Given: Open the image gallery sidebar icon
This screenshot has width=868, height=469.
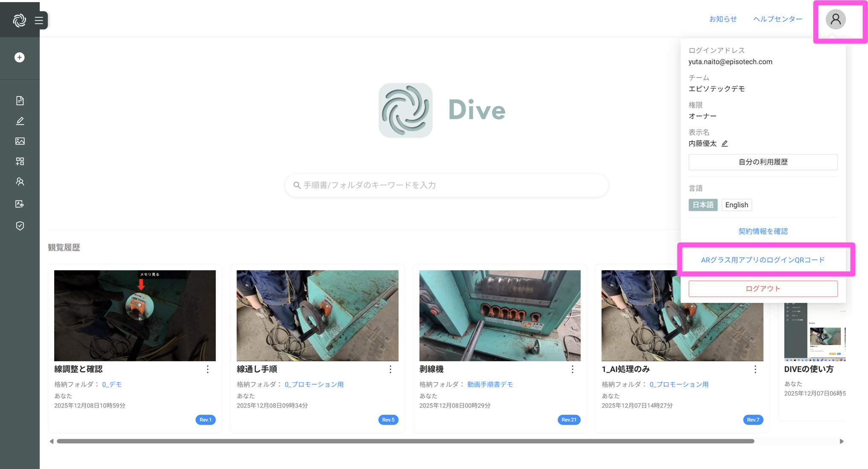Looking at the screenshot, I should click(x=20, y=141).
